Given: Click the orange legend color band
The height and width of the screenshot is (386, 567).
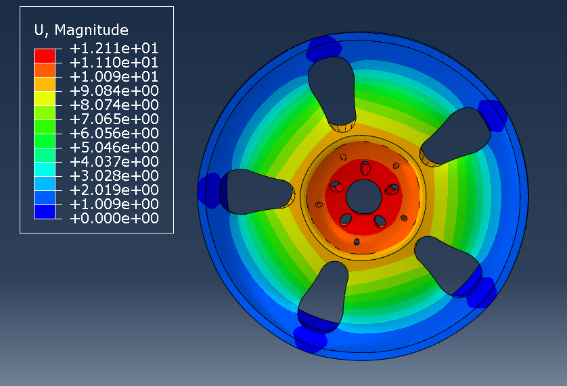Looking at the screenshot, I should point(45,84).
